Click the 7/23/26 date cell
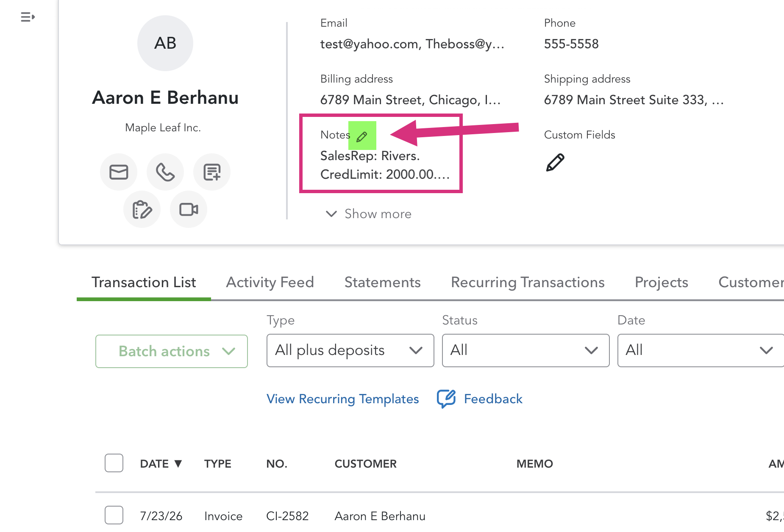The width and height of the screenshot is (784, 532). coord(161,516)
